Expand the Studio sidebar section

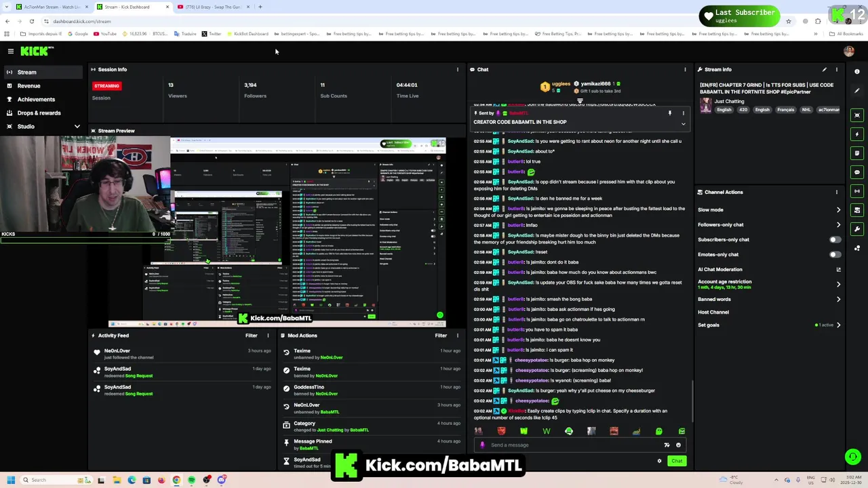click(77, 126)
